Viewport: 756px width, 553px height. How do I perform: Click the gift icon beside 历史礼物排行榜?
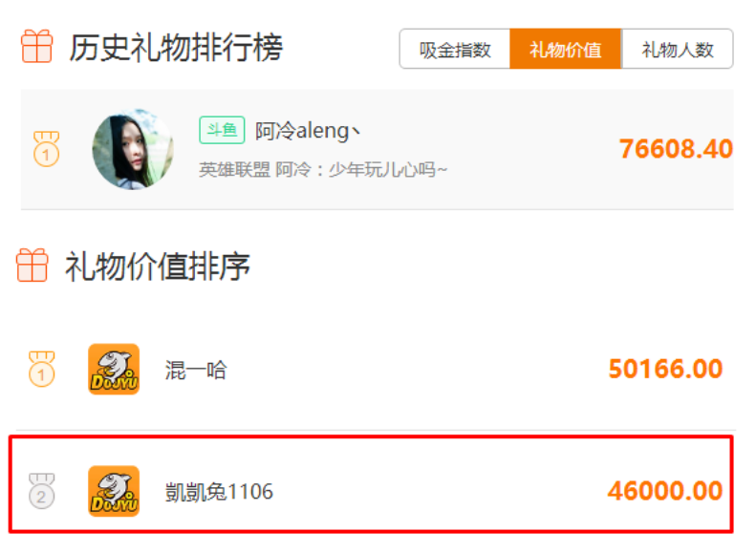pos(36,46)
